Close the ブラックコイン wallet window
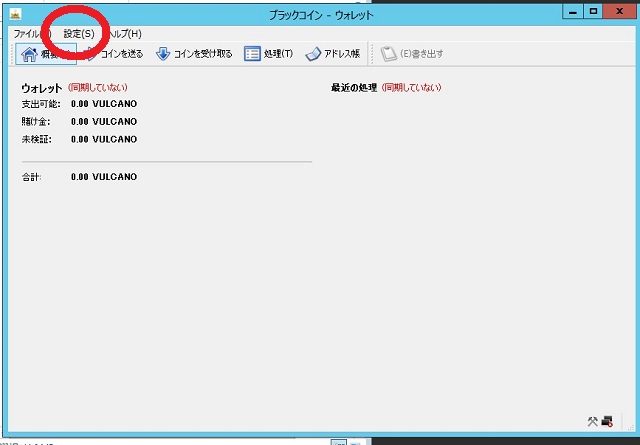The height and width of the screenshot is (445, 640). 619,12
